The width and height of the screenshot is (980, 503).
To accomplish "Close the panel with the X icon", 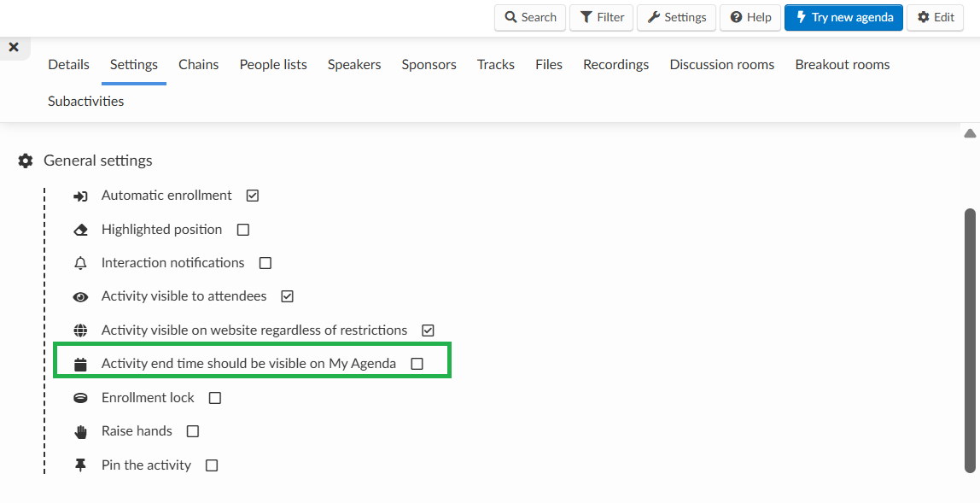I will (14, 47).
